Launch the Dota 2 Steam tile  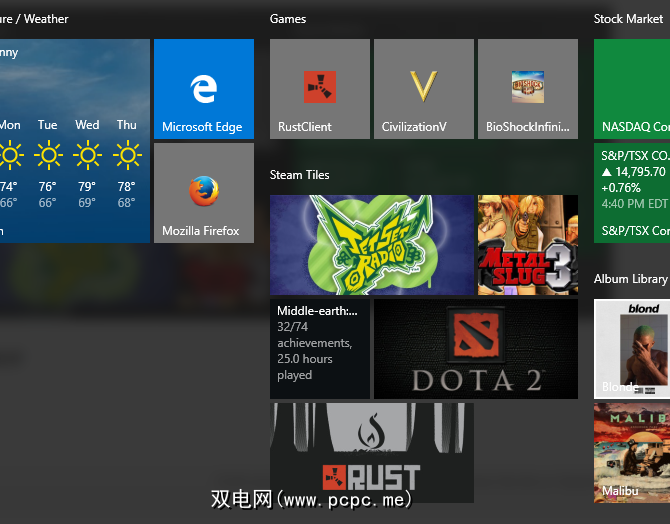point(476,349)
